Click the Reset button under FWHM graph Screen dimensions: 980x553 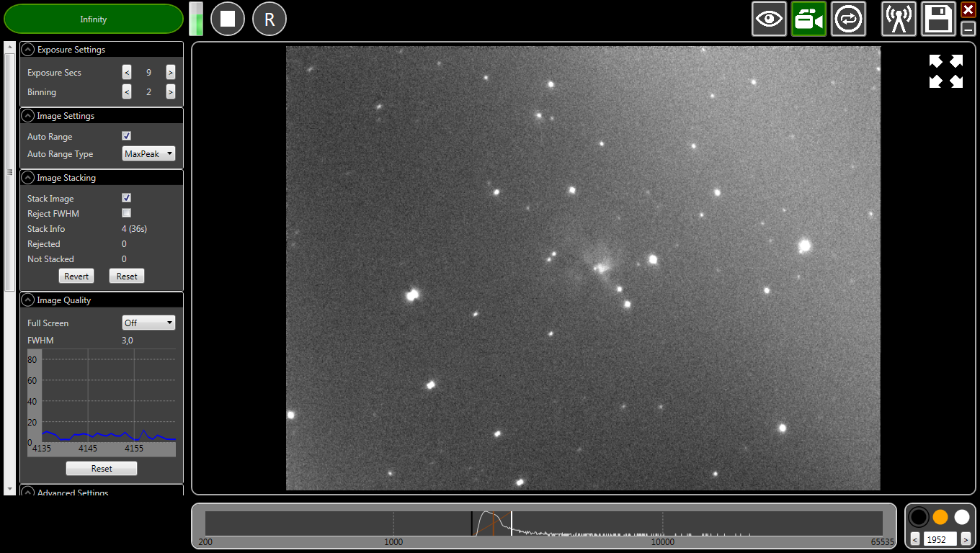point(102,469)
